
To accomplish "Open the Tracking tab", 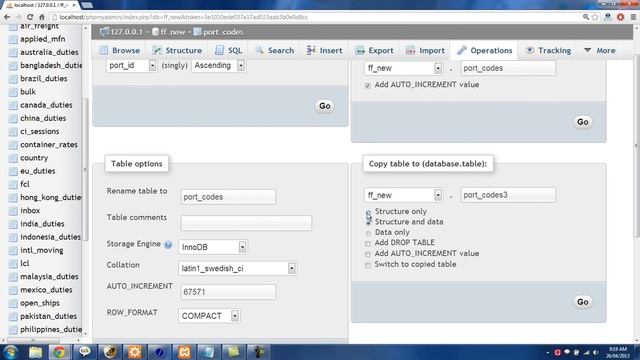I will (x=548, y=51).
